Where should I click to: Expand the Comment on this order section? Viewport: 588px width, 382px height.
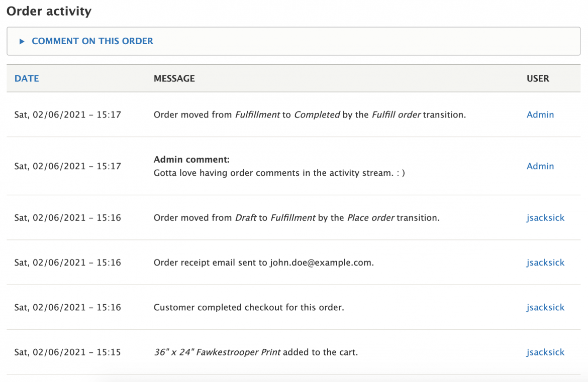tap(92, 41)
